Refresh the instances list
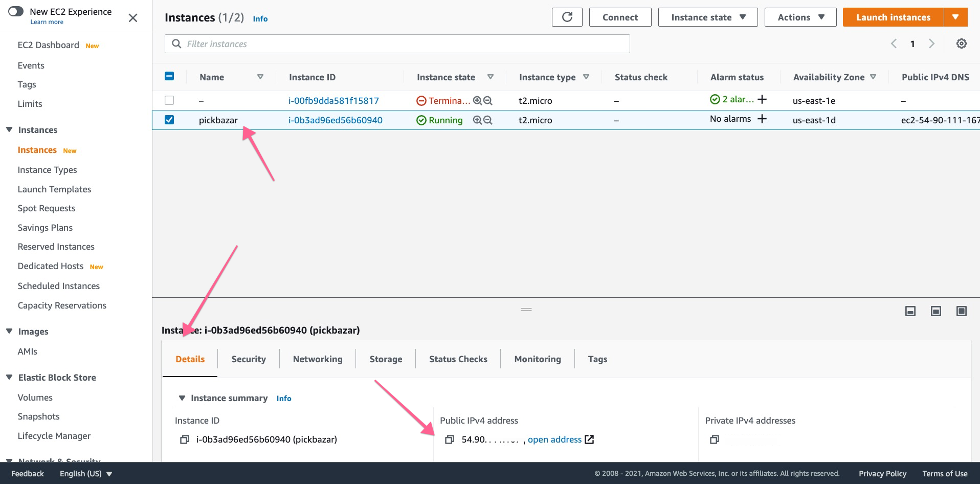The height and width of the screenshot is (484, 980). [x=567, y=17]
